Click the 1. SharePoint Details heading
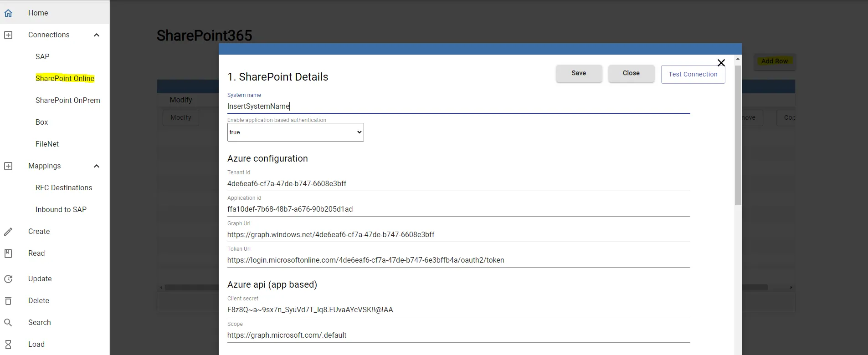The height and width of the screenshot is (355, 868). 277,77
